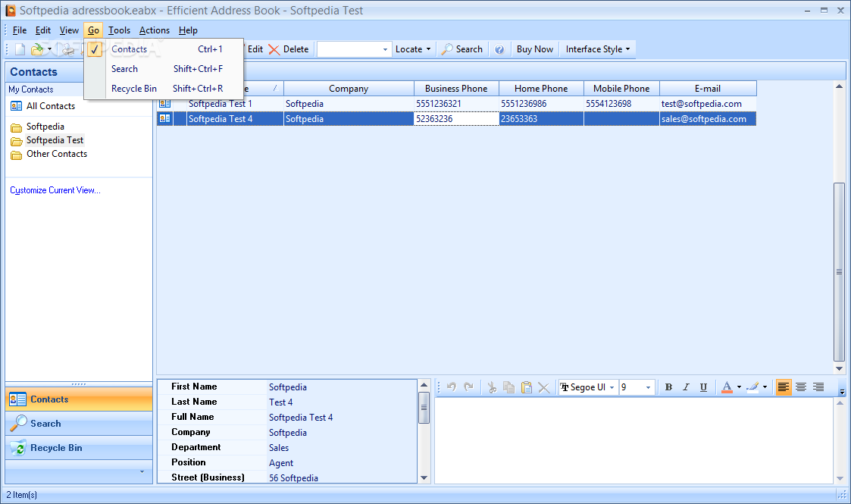Viewport: 851px width, 504px height.
Task: Click the copy pages icon
Action: coord(508,387)
